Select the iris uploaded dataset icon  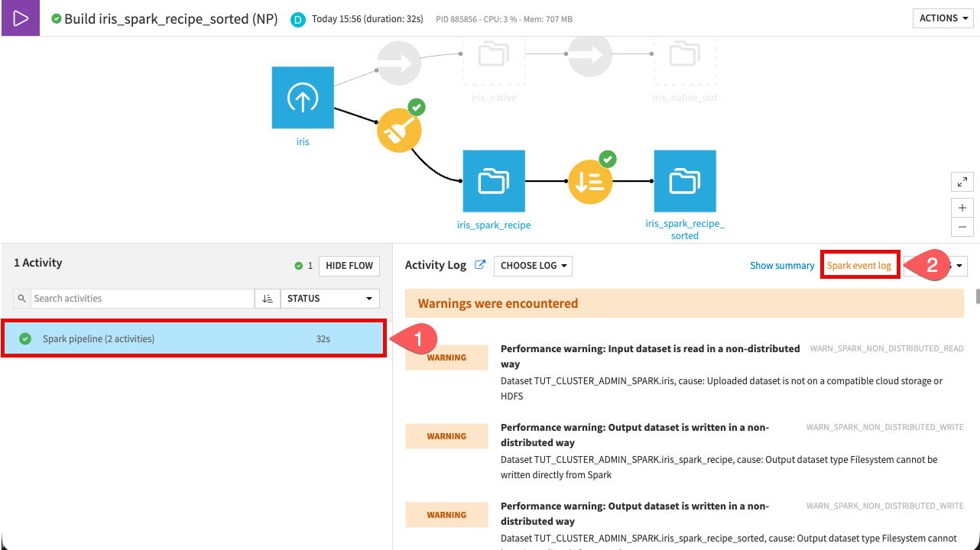pos(303,98)
